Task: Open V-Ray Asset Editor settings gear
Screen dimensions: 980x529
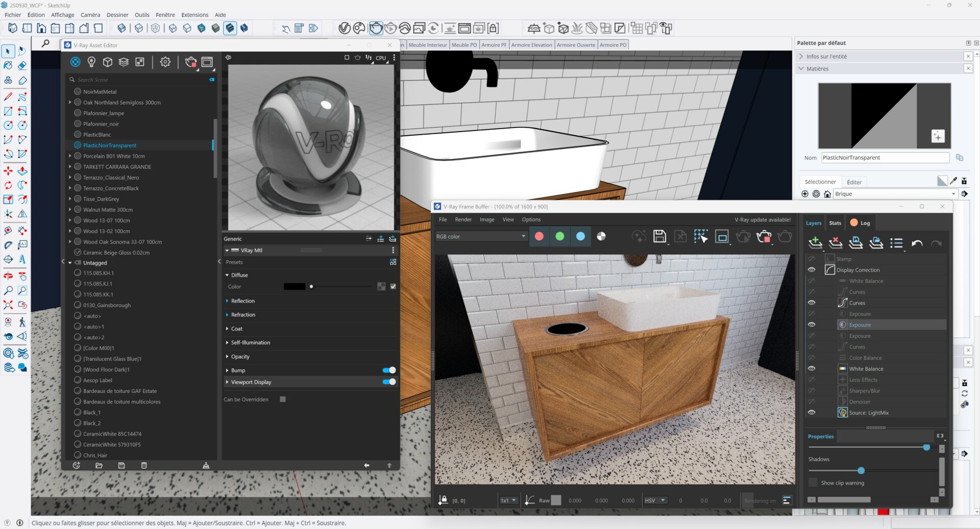Action: click(x=165, y=62)
